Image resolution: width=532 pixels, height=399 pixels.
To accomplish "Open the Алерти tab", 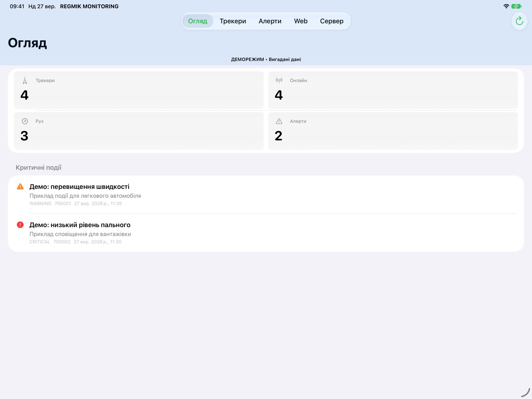I will (270, 21).
